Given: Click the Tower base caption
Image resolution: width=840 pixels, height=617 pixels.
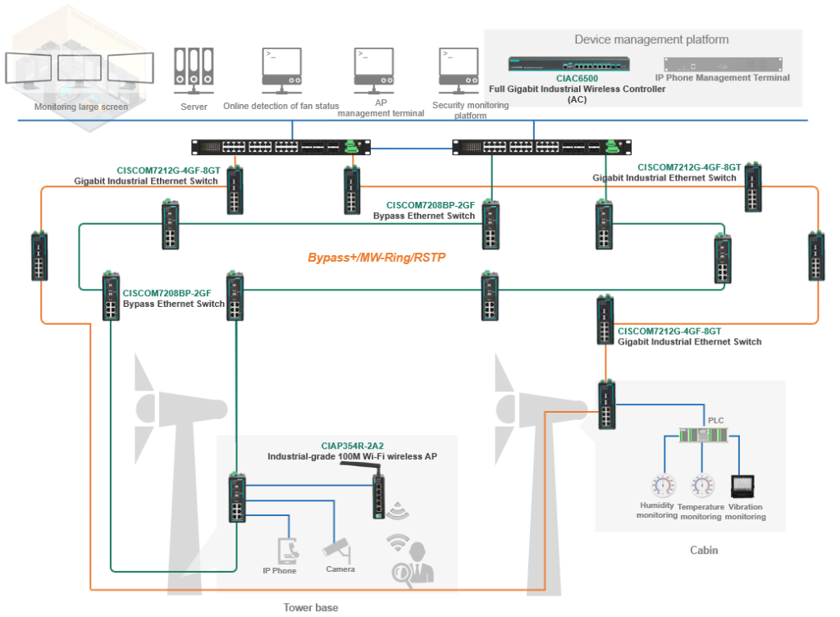Looking at the screenshot, I should (311, 608).
